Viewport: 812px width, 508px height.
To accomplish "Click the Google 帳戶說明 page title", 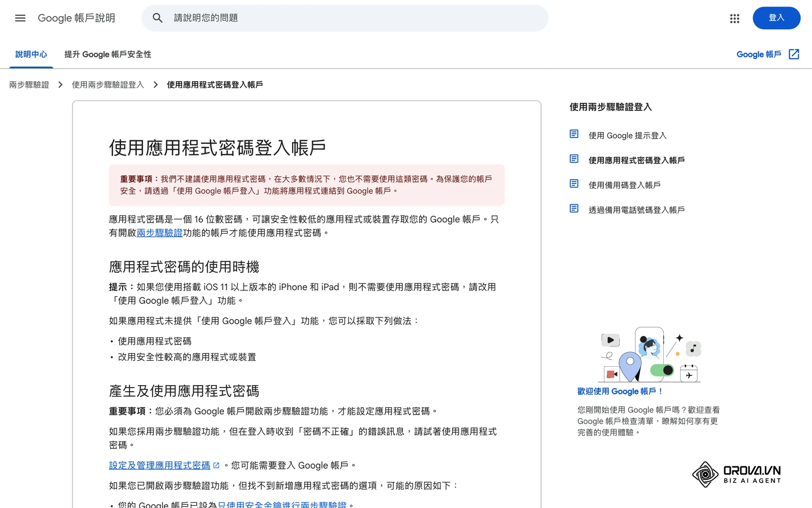I will pyautogui.click(x=76, y=18).
